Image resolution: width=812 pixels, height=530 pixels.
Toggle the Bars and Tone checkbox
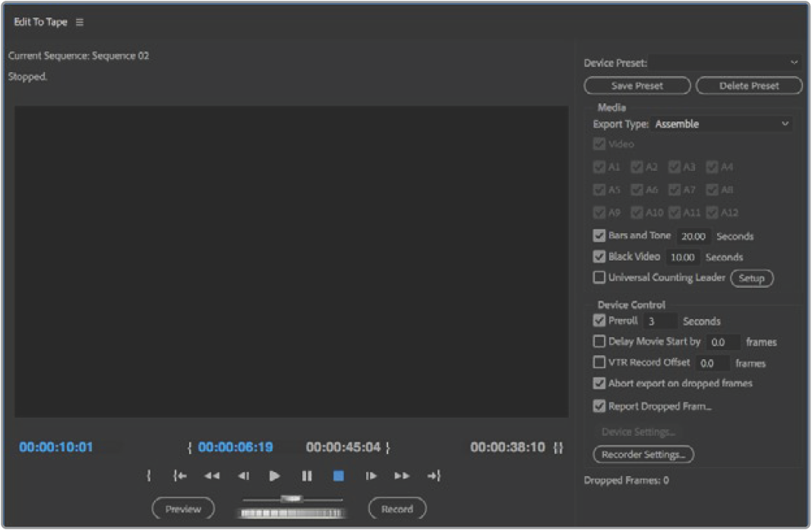599,236
